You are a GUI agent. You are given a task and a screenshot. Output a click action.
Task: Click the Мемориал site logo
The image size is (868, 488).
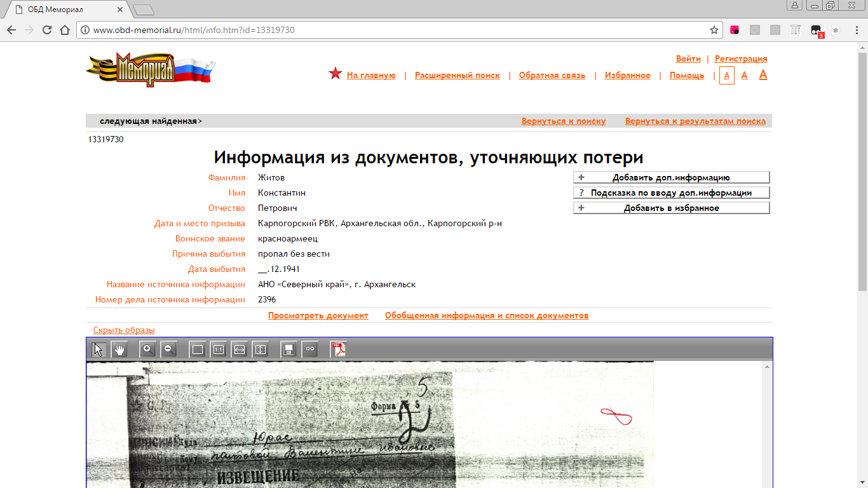tap(151, 69)
